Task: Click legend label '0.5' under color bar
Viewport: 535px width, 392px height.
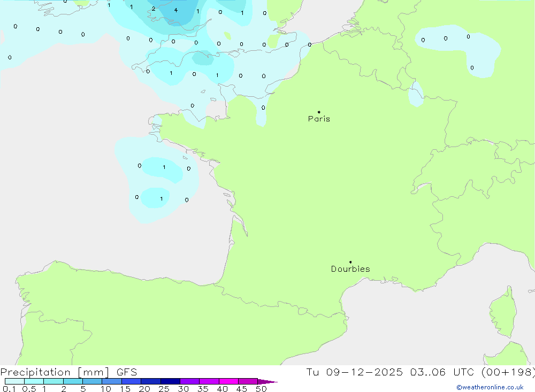Action: pyautogui.click(x=29, y=389)
